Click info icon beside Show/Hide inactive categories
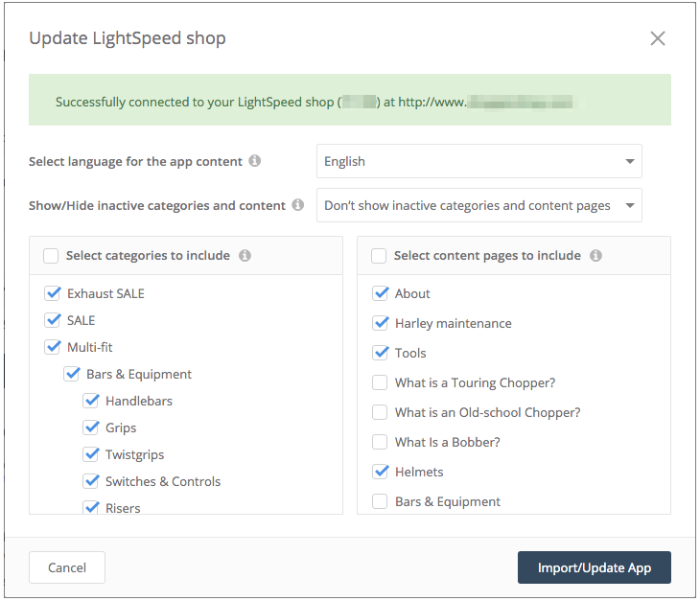This screenshot has width=700, height=601. click(x=298, y=205)
